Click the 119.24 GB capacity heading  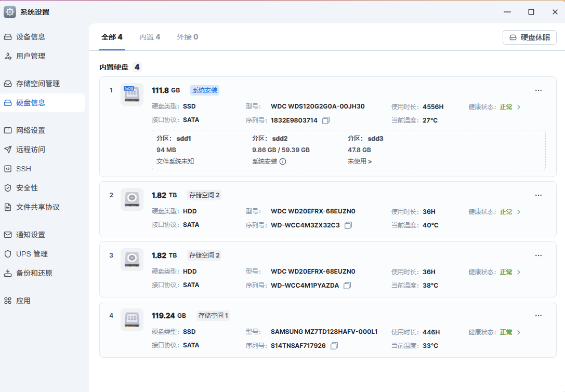(168, 316)
